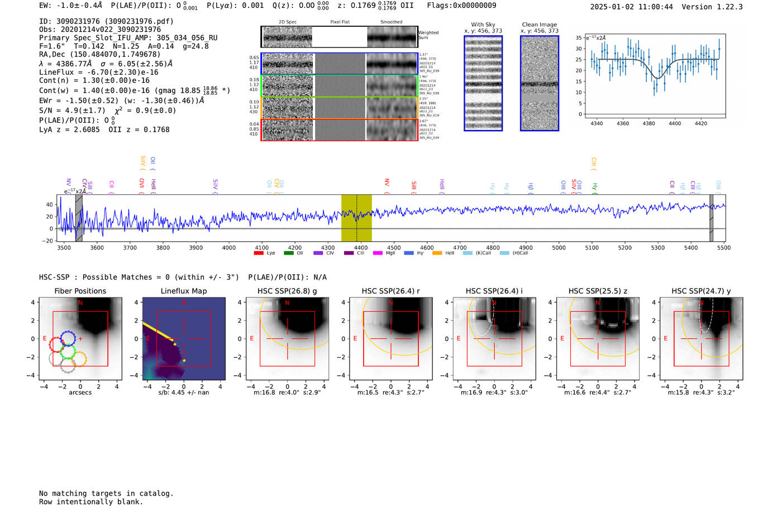Click the Gaussian line-fit plot

coord(655,76)
